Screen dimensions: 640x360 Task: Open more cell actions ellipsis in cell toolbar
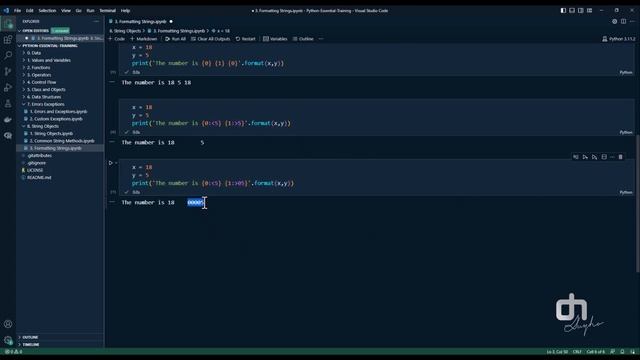coord(612,157)
